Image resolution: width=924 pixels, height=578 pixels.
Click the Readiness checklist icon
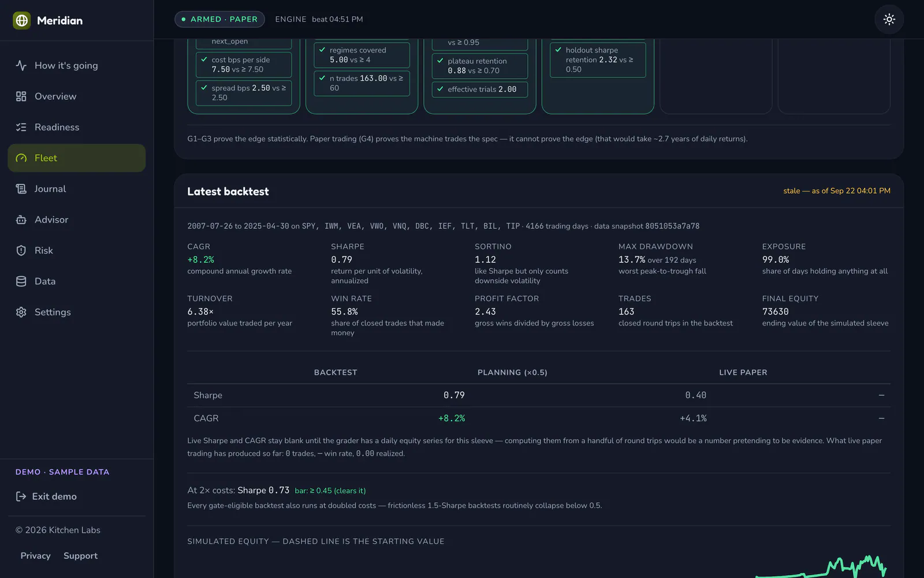[x=21, y=127]
